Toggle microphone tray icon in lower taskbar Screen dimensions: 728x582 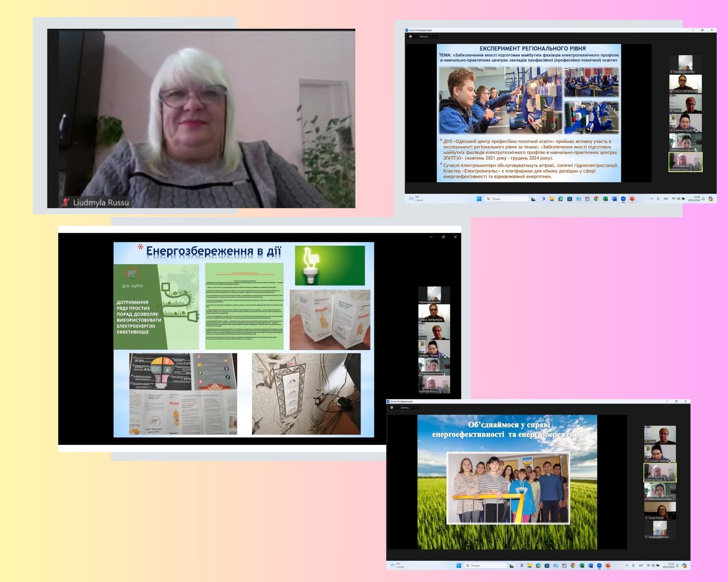[x=633, y=566]
